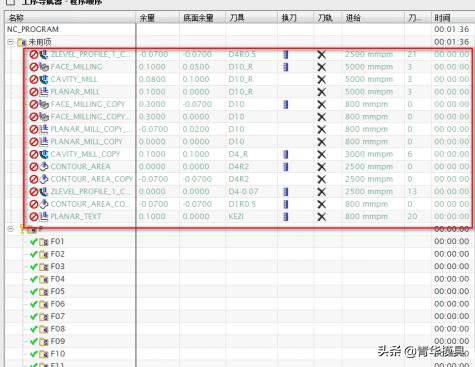Click the tool change icon in the CONTOUR_AREA D4R2 row
Image resolution: width=475 pixels, height=367 pixels.
[286, 166]
